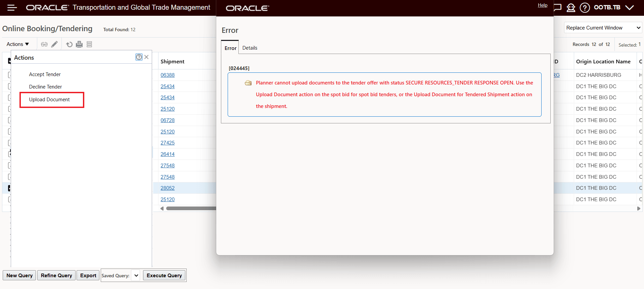Click the Edit pencil icon in toolbar
Image resolution: width=644 pixels, height=289 pixels.
click(x=54, y=44)
